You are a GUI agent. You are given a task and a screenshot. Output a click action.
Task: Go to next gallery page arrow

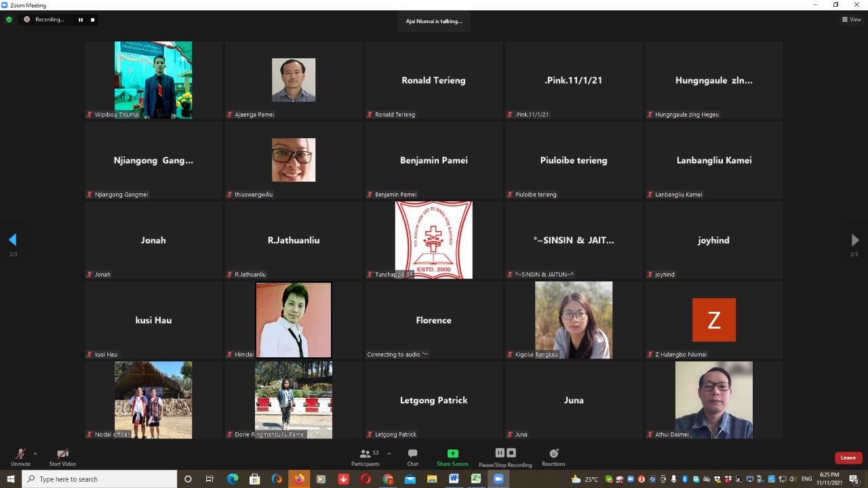pos(854,240)
